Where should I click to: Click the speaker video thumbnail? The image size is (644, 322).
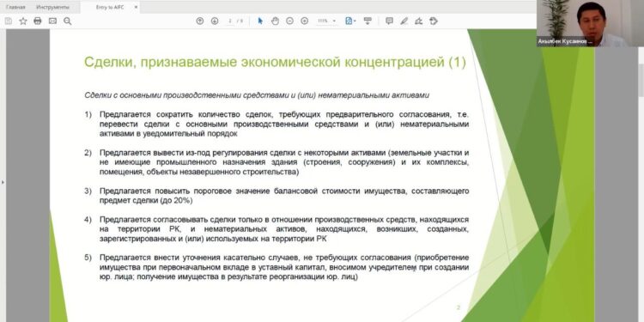(x=590, y=23)
